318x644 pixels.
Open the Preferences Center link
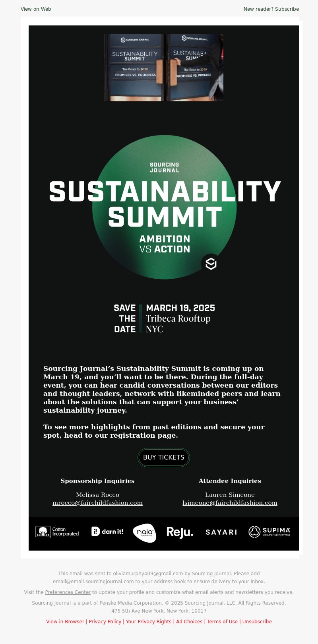pos(68,592)
